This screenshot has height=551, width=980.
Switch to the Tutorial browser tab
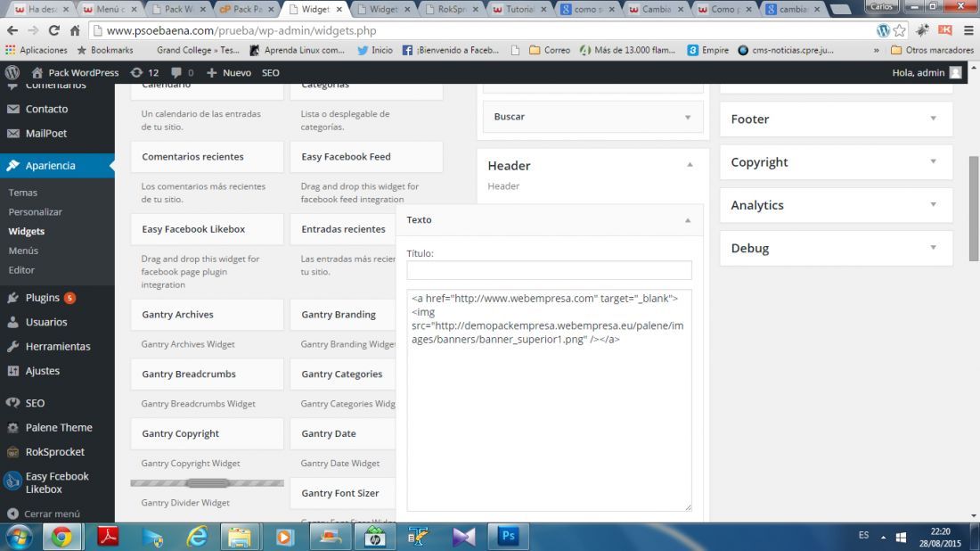click(520, 10)
